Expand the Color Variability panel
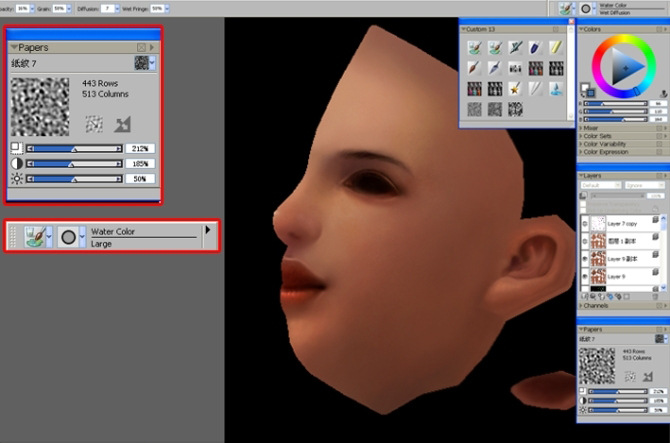This screenshot has height=443, width=670. coord(602,144)
